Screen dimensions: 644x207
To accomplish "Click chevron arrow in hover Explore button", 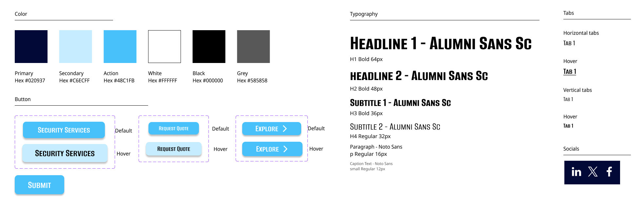I will pos(285,149).
